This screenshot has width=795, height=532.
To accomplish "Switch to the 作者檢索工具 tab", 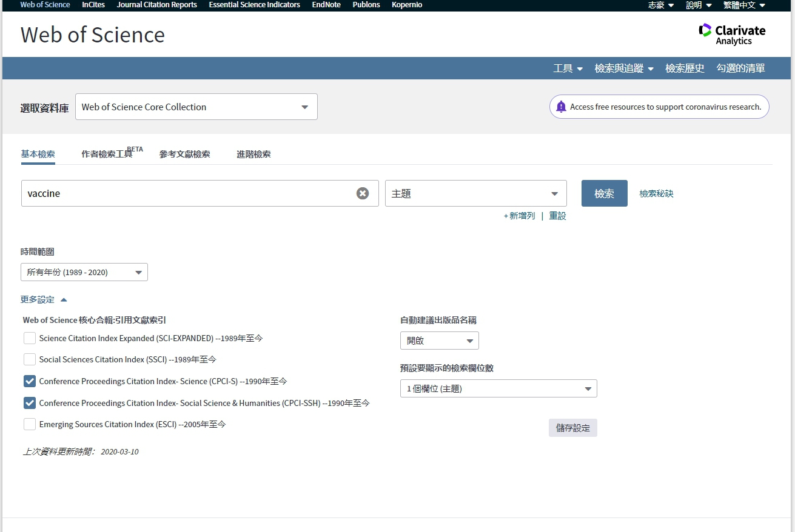I will tap(107, 154).
